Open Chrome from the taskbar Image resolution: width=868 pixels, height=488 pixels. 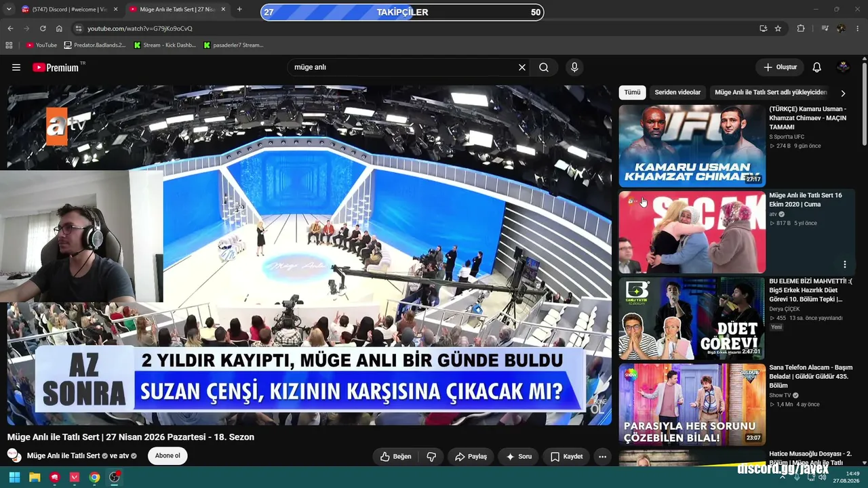point(94,477)
